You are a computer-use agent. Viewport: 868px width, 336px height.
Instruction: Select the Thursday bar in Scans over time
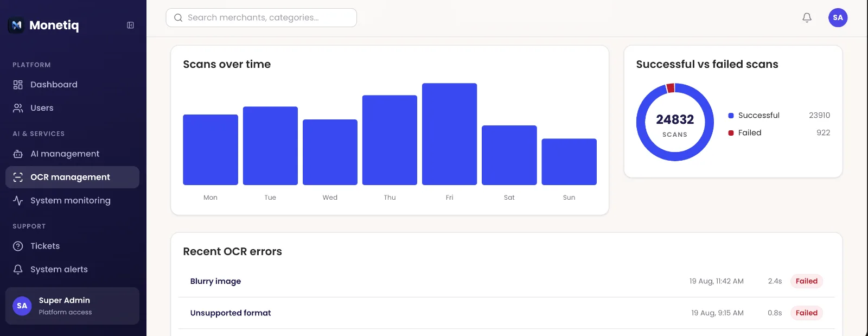pos(390,140)
